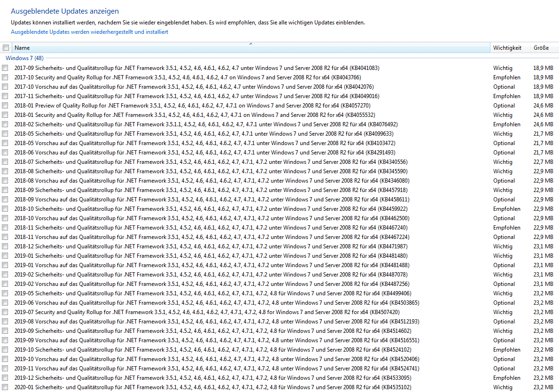Select the 2018-11 security update KB4467240
The image size is (559, 392).
[211, 228]
